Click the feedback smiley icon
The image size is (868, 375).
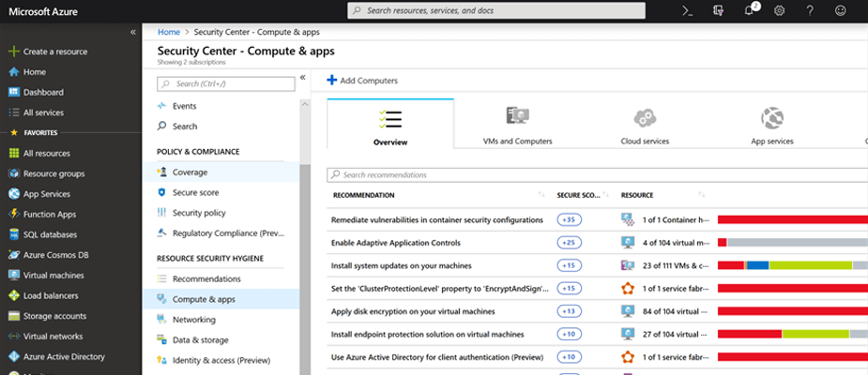click(840, 10)
